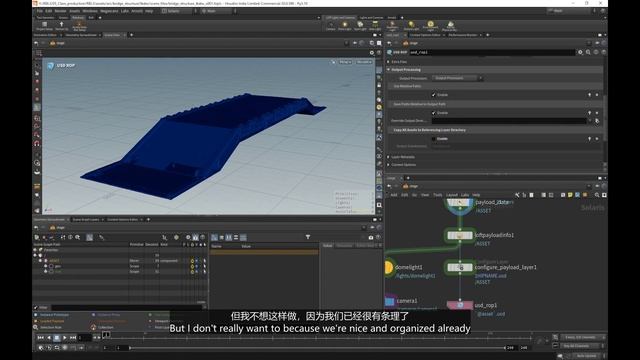The width and height of the screenshot is (640, 360).
Task: Click the filter funnel icon in the details pane
Action: coord(308,237)
